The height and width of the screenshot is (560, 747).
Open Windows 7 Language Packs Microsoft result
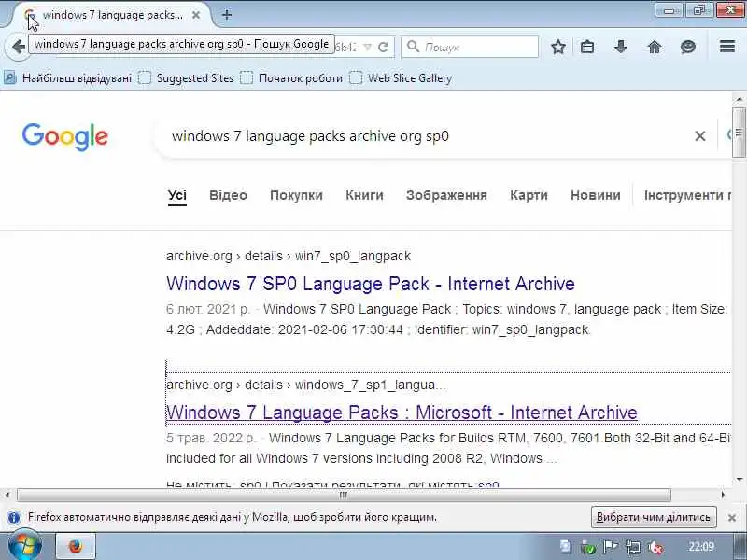coord(402,413)
